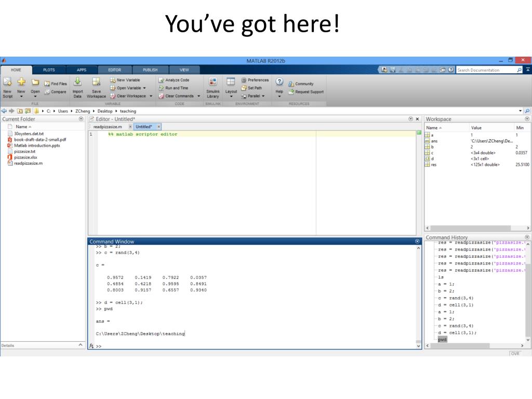Screen dimensions: 532x399
Task: Expand the Open Variable dropdown
Action: pos(144,88)
